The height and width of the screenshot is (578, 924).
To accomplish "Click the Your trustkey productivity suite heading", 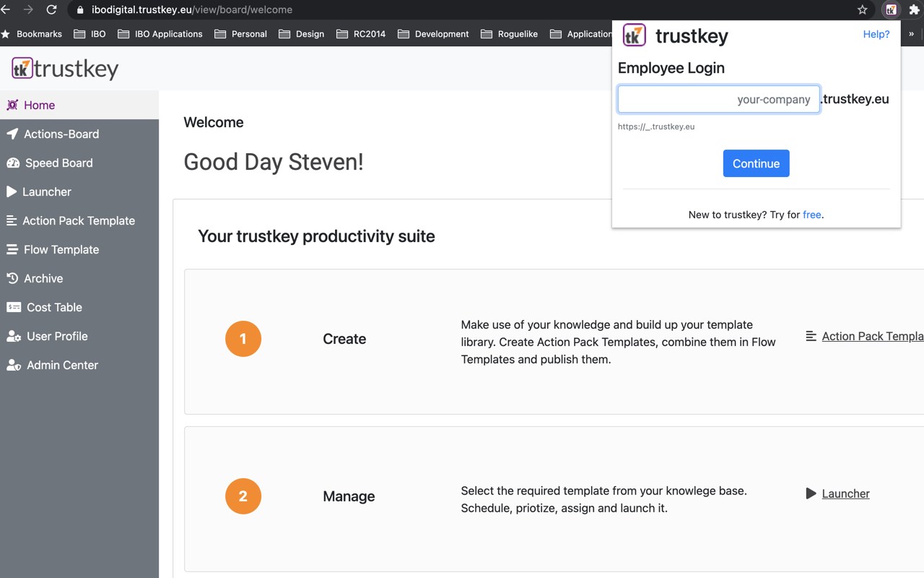I will (316, 236).
